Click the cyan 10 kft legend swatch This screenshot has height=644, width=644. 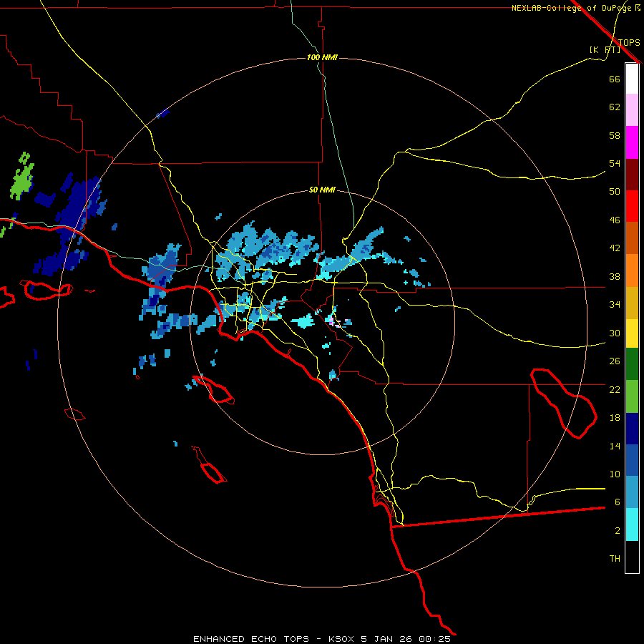631,525
